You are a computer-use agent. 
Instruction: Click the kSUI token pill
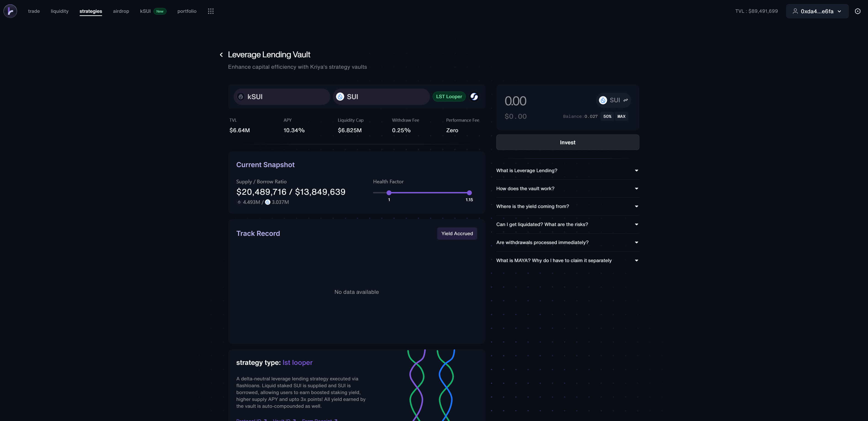(282, 97)
